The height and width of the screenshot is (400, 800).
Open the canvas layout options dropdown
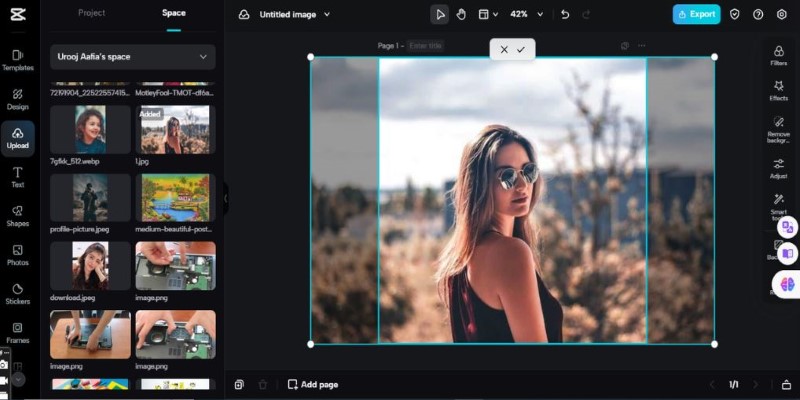click(x=487, y=15)
